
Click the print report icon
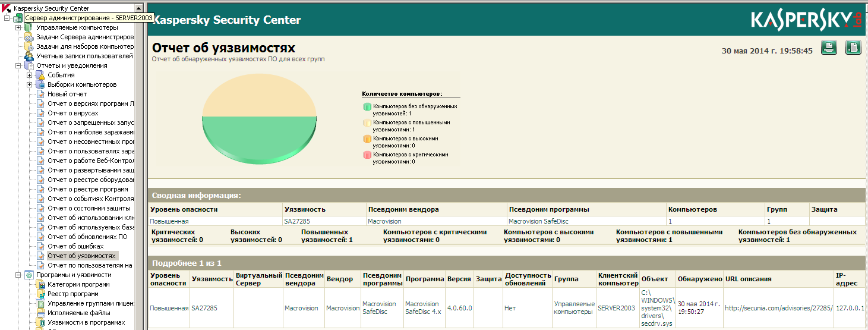coord(829,48)
